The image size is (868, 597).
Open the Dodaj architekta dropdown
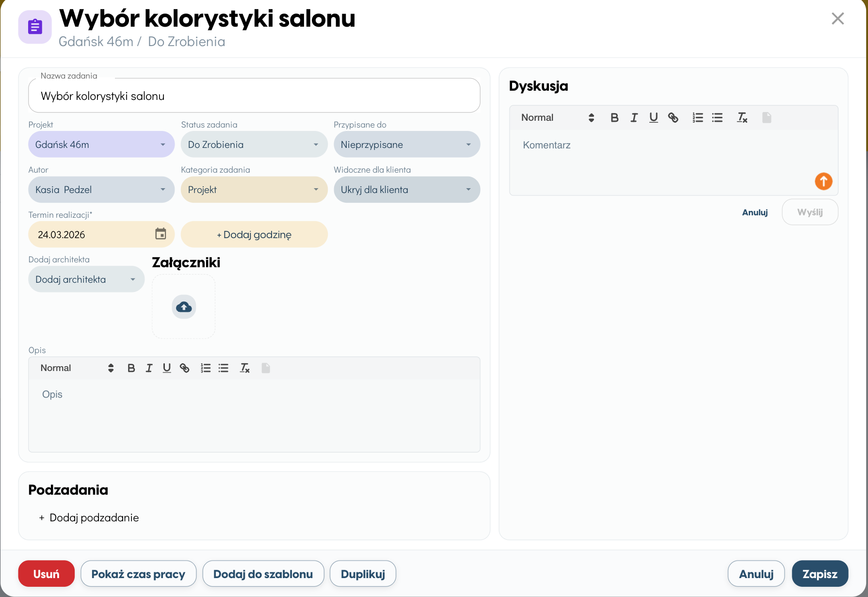tap(86, 279)
